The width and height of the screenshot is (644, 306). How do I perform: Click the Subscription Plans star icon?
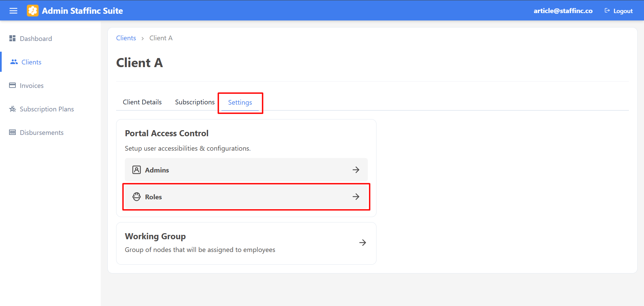click(12, 109)
